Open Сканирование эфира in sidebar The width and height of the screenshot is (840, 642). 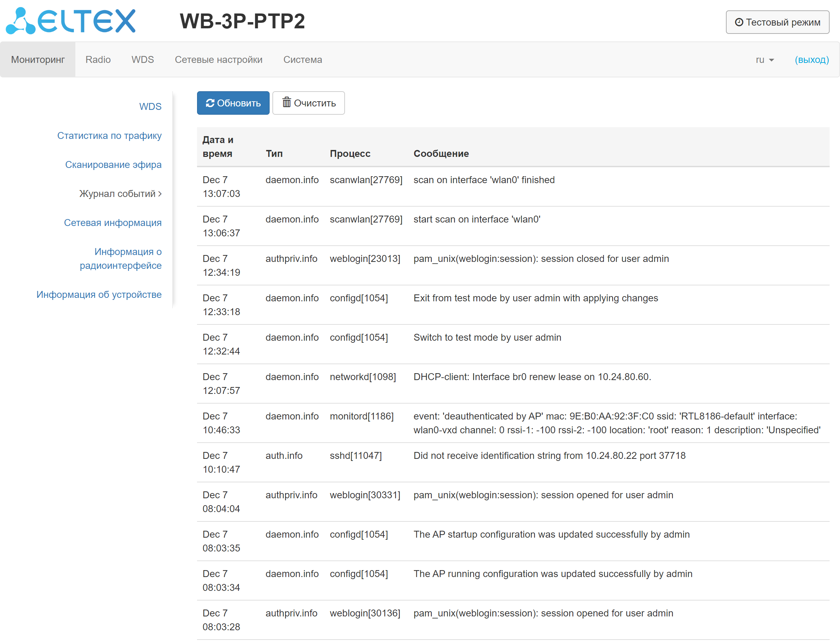pyautogui.click(x=113, y=165)
